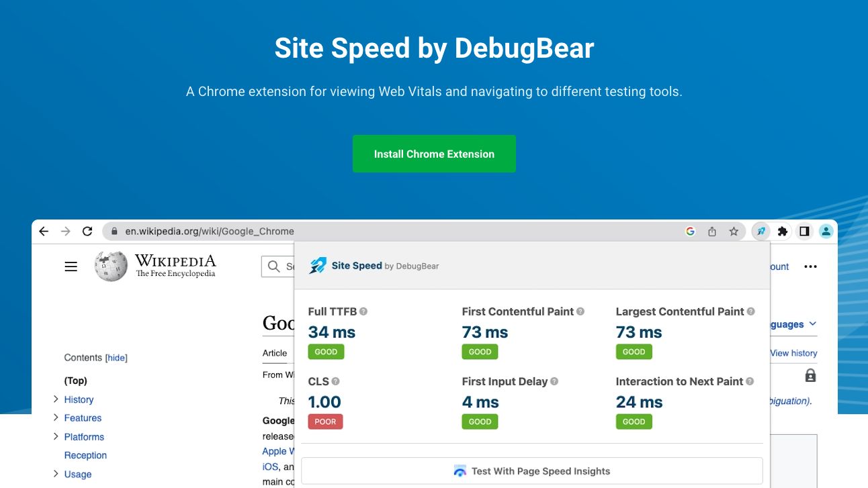
Task: Open the Chrome side panel icon
Action: coord(804,232)
